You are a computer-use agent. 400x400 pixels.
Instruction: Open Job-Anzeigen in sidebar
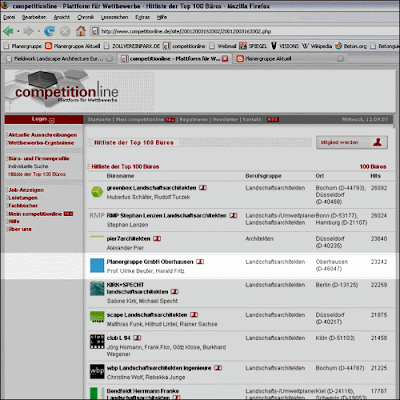click(26, 190)
